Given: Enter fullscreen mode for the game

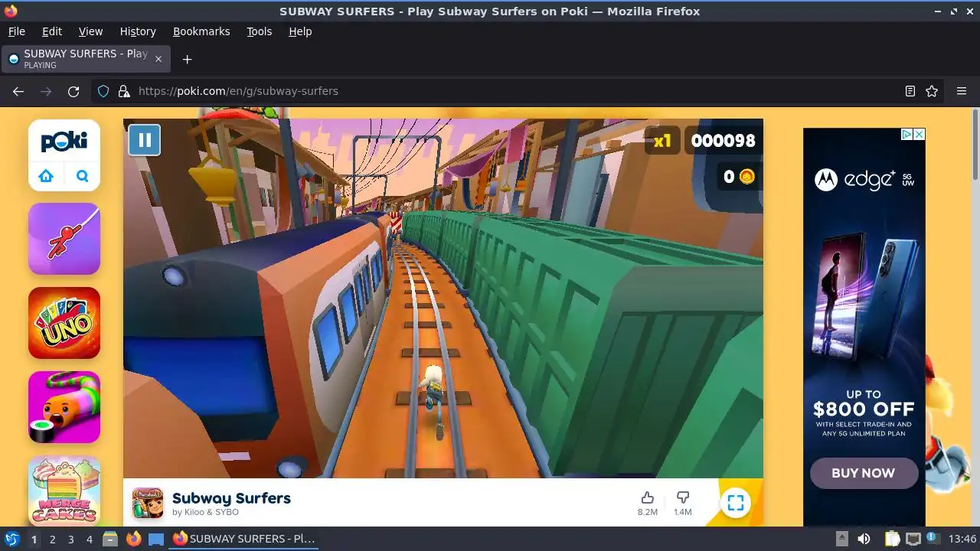Looking at the screenshot, I should 735,503.
